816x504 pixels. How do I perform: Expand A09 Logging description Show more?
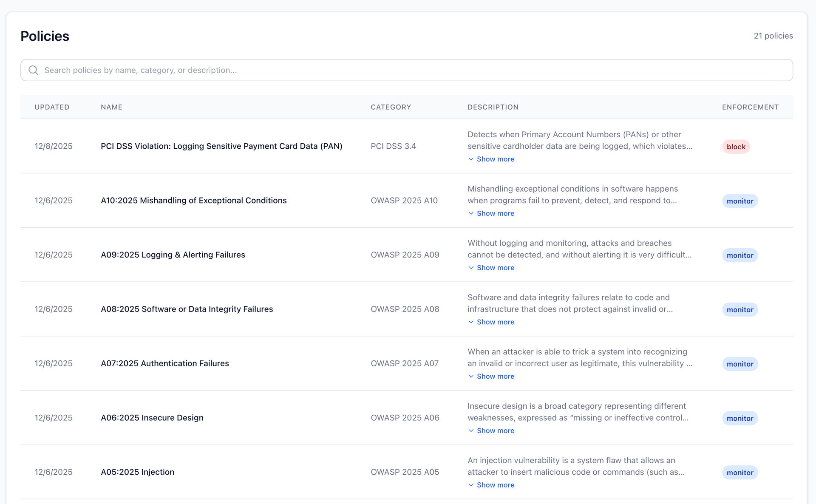(x=491, y=268)
